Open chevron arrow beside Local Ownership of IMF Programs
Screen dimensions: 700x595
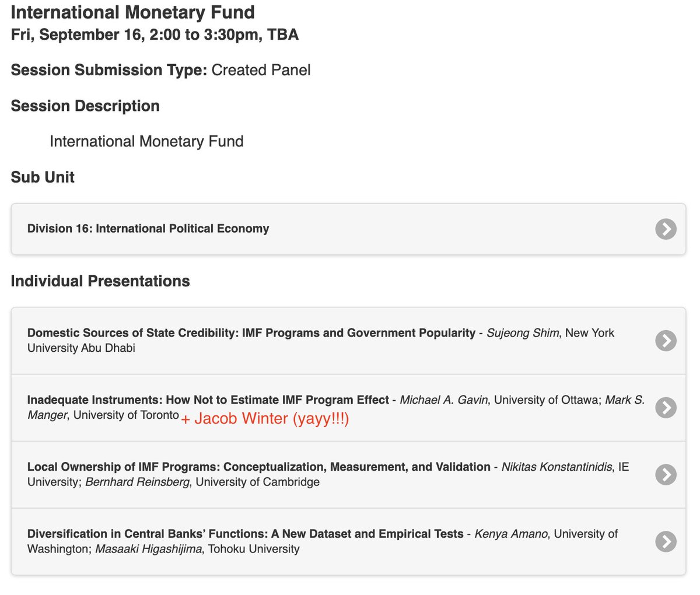click(x=666, y=475)
